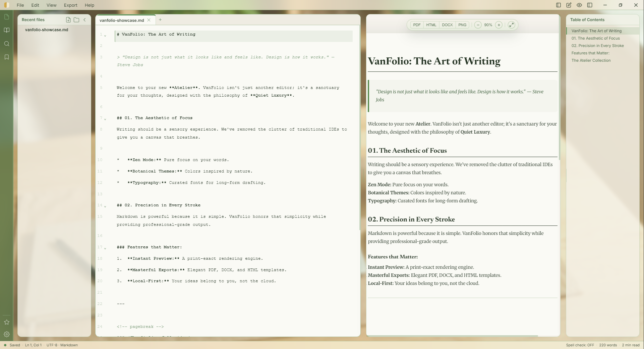Open the search icon in the sidebar
This screenshot has width=644, height=349.
point(7,44)
